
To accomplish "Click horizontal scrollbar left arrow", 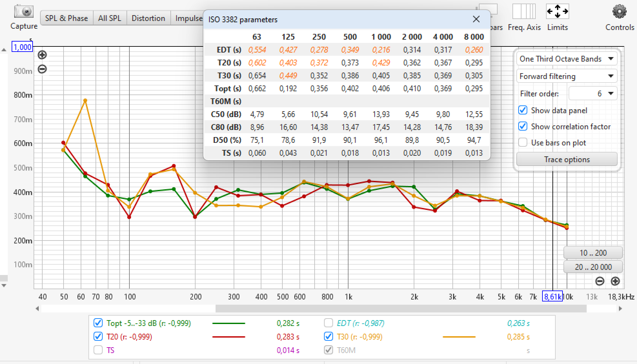I will pyautogui.click(x=37, y=309).
